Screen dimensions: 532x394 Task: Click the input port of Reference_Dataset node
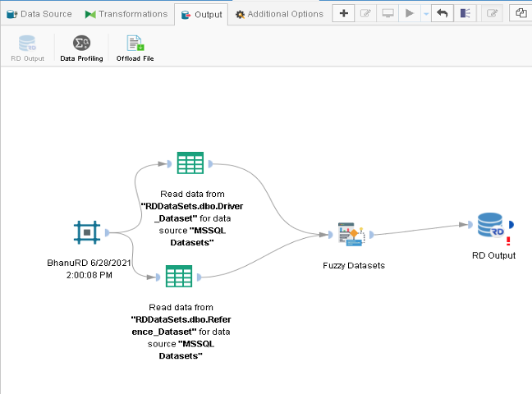[x=158, y=277]
